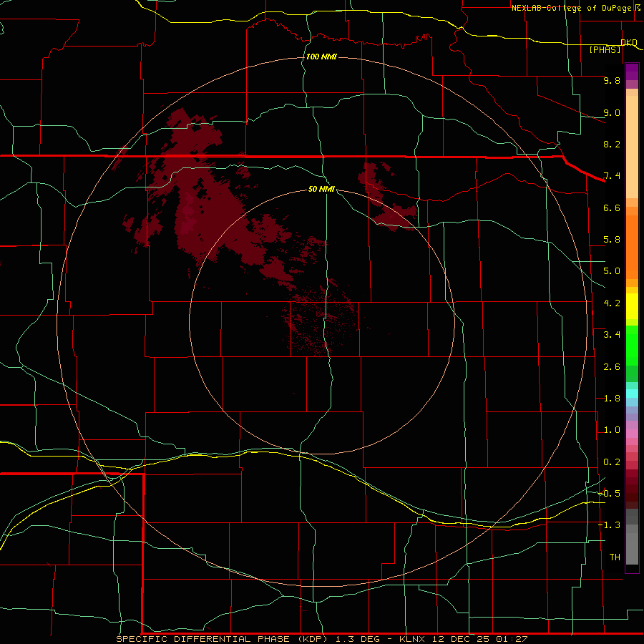The image size is (644, 644).
Task: Click the 9.0 value on the color scale
Action: pos(612,112)
